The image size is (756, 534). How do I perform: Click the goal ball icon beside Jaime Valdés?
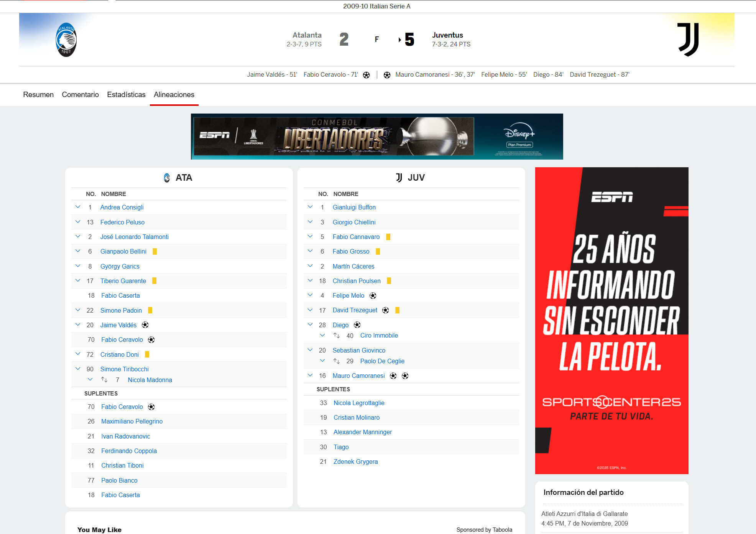(x=145, y=325)
